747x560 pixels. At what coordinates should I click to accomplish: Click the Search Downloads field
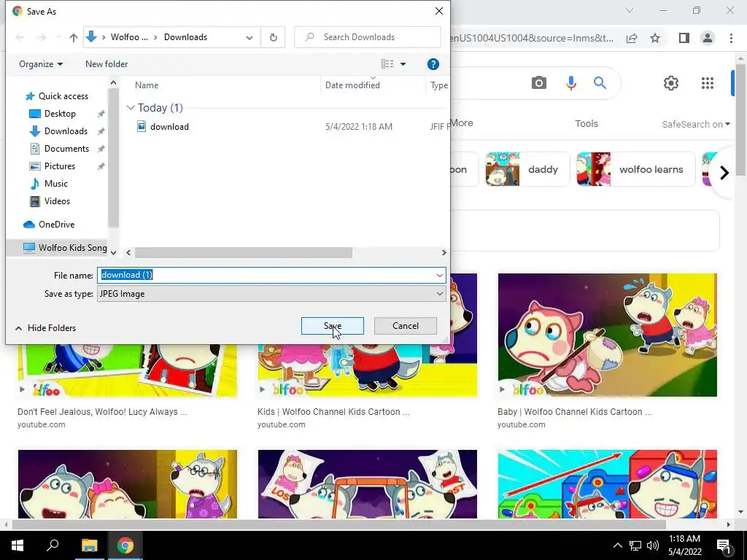368,37
